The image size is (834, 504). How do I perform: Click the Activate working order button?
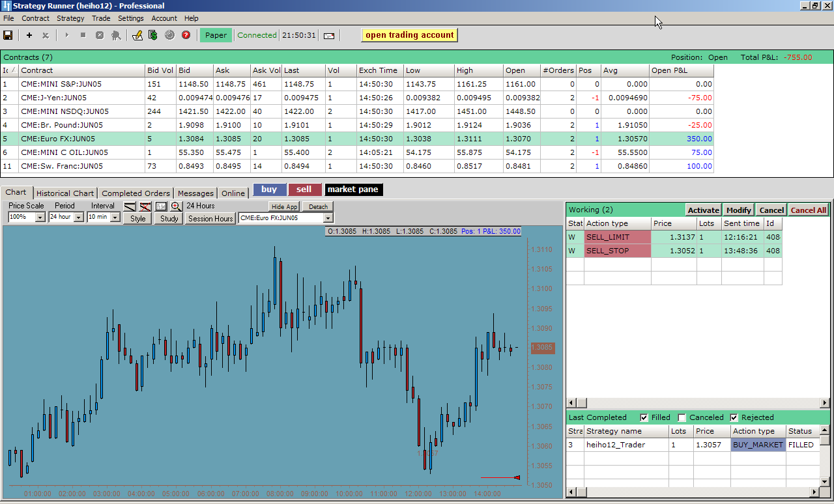(704, 210)
